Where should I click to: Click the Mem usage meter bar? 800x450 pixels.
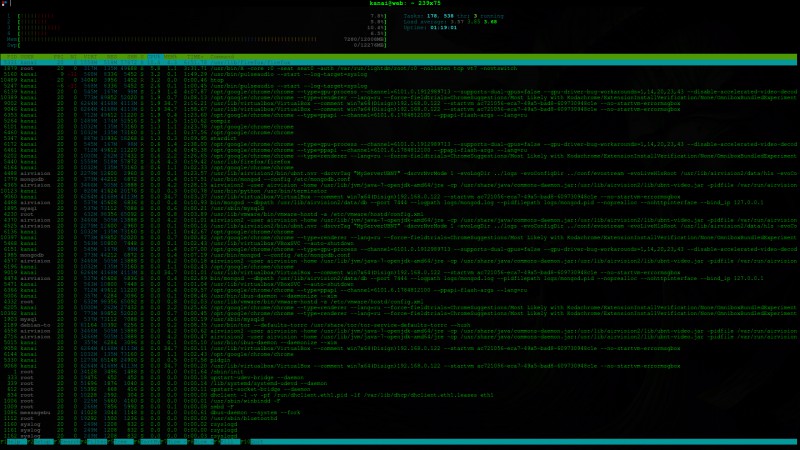[x=197, y=39]
